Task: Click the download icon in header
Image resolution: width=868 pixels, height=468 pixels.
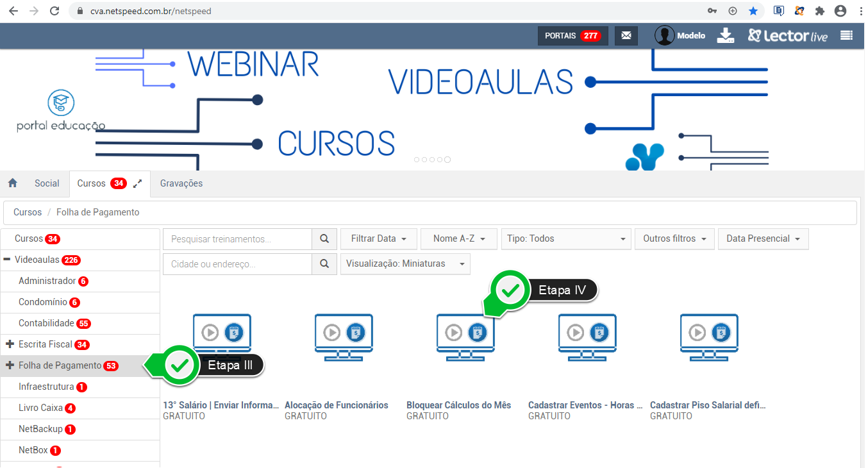Action: (x=725, y=36)
